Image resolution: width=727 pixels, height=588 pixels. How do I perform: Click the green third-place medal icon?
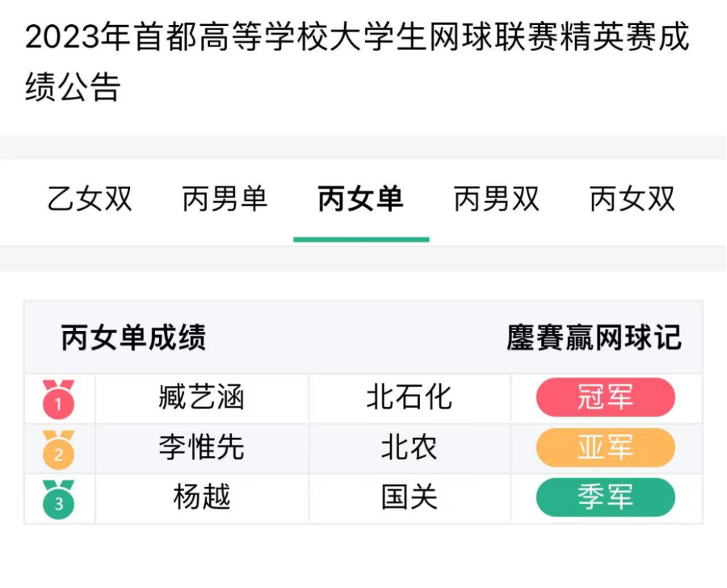[x=59, y=499]
